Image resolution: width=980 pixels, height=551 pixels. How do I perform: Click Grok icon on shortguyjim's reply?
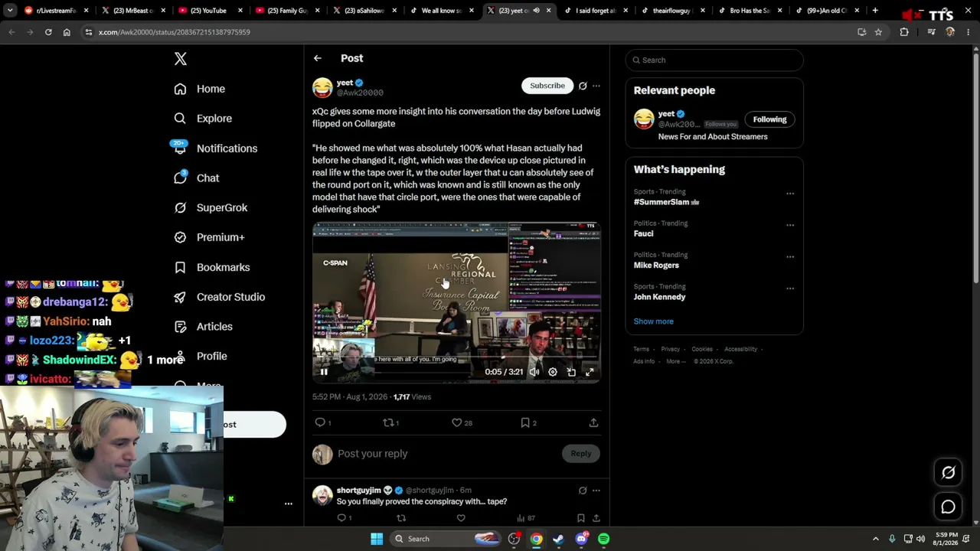click(x=583, y=491)
